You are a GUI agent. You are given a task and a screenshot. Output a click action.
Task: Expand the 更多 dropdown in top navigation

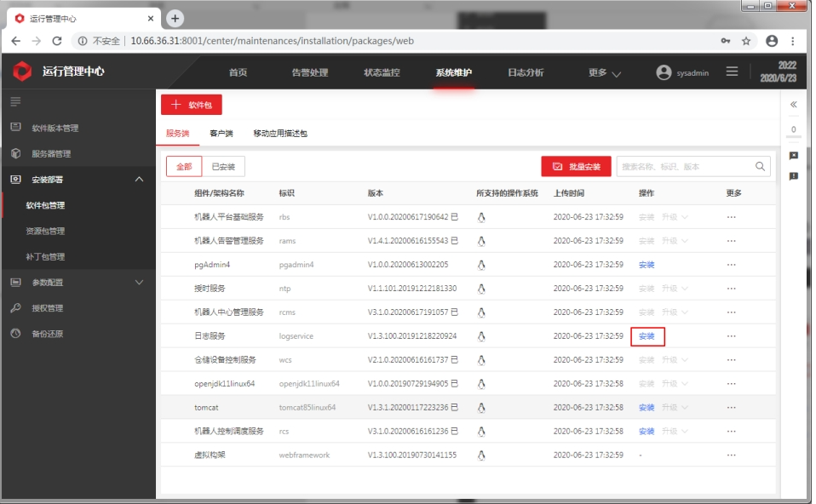605,73
